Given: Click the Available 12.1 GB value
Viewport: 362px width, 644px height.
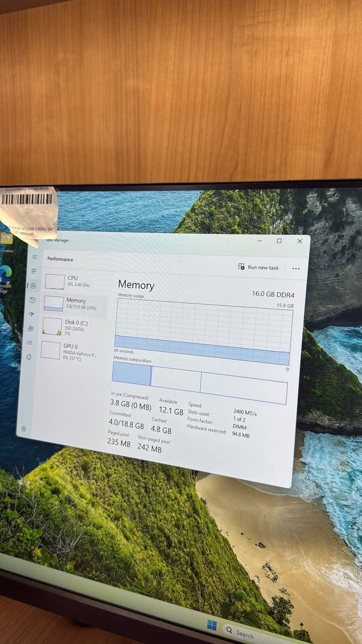Looking at the screenshot, I should tap(171, 411).
